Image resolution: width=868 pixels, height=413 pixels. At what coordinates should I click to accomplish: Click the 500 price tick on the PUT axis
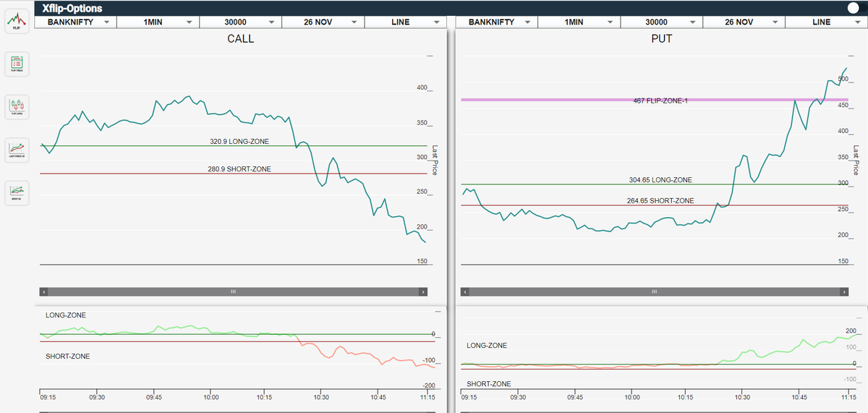843,79
